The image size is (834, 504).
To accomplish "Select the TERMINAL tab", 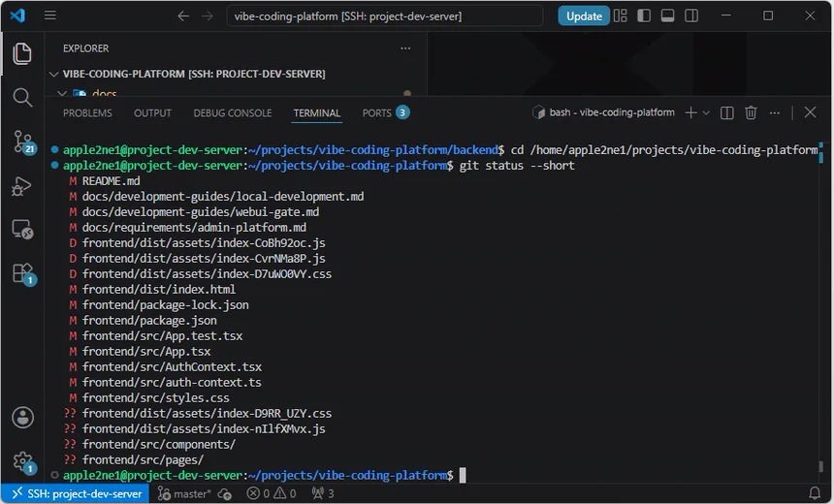I will tap(317, 113).
